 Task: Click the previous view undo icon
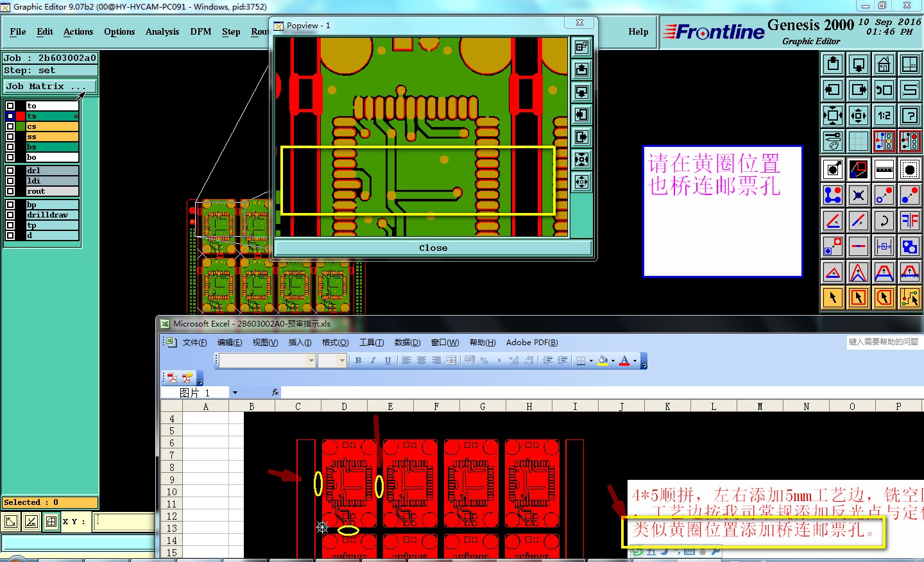coord(884,90)
